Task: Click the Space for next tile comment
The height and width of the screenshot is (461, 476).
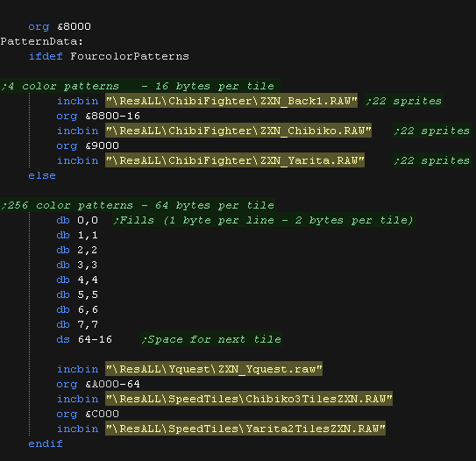Action: click(x=211, y=339)
